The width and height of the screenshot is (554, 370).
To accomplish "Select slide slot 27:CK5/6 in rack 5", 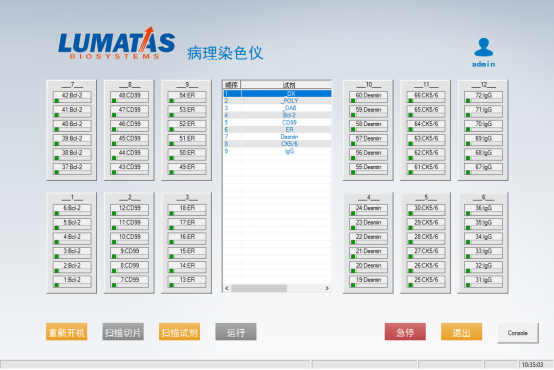I will [x=426, y=252].
